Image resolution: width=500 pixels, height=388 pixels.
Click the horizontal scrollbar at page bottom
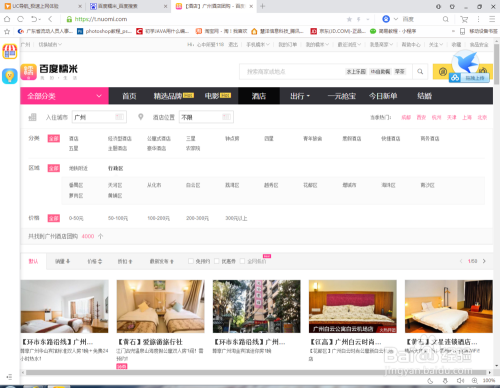pyautogui.click(x=256, y=372)
